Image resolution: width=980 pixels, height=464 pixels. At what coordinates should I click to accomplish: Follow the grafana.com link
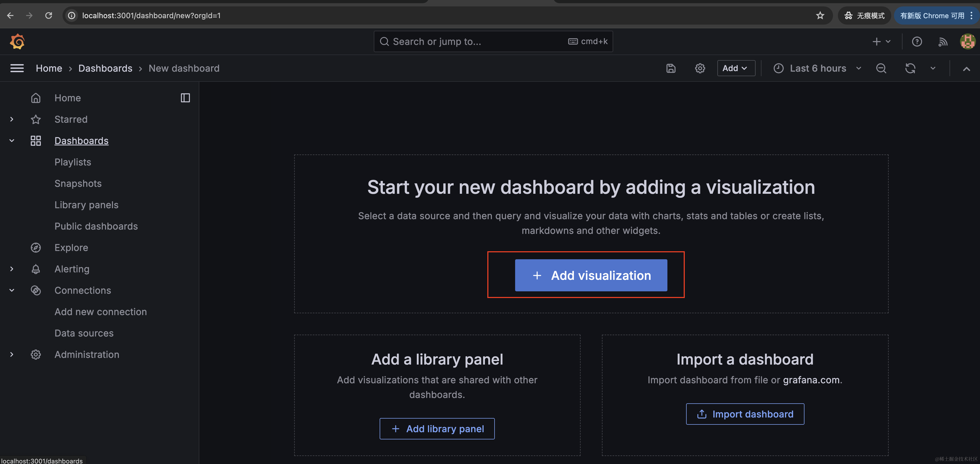(811, 380)
